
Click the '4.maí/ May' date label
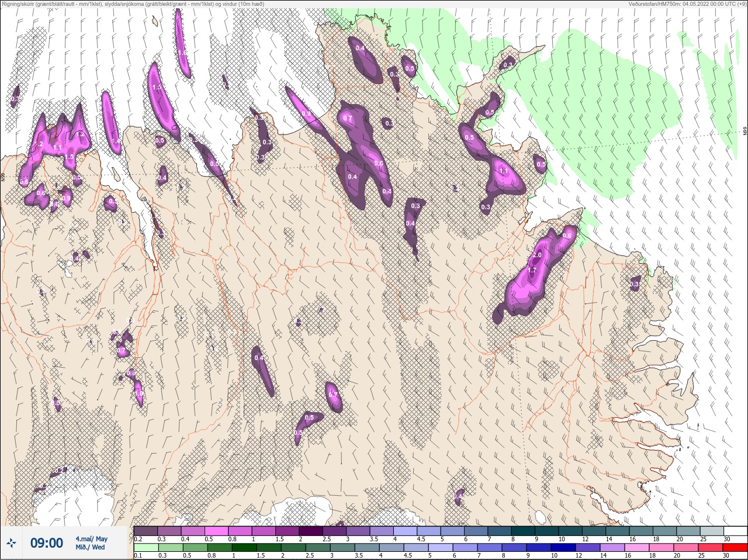tap(91, 539)
